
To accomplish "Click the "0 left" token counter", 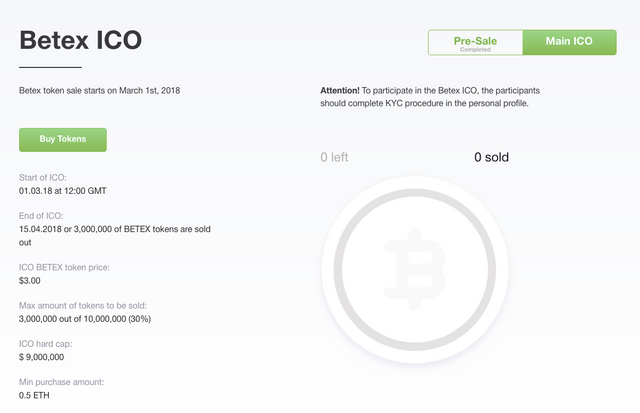I will pos(334,157).
